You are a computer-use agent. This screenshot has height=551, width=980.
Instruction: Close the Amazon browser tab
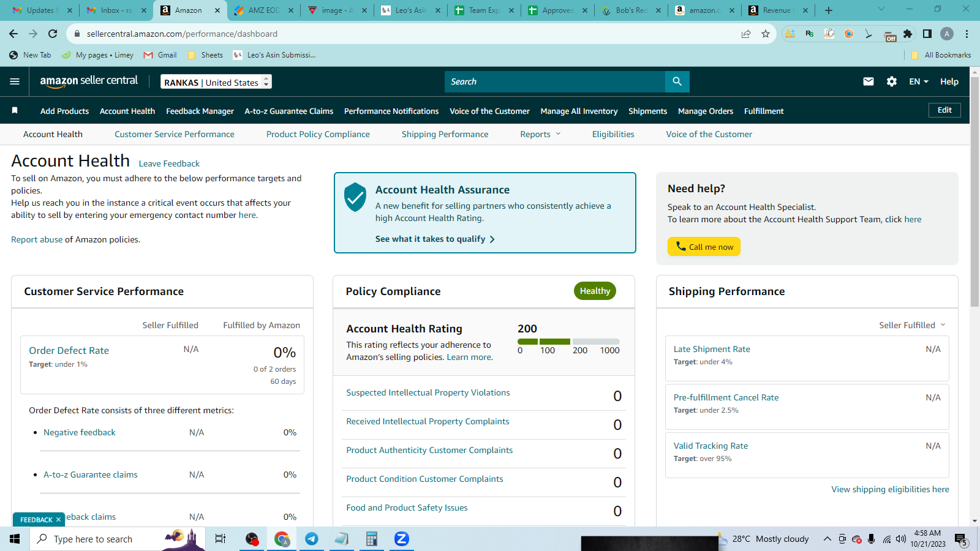(217, 10)
